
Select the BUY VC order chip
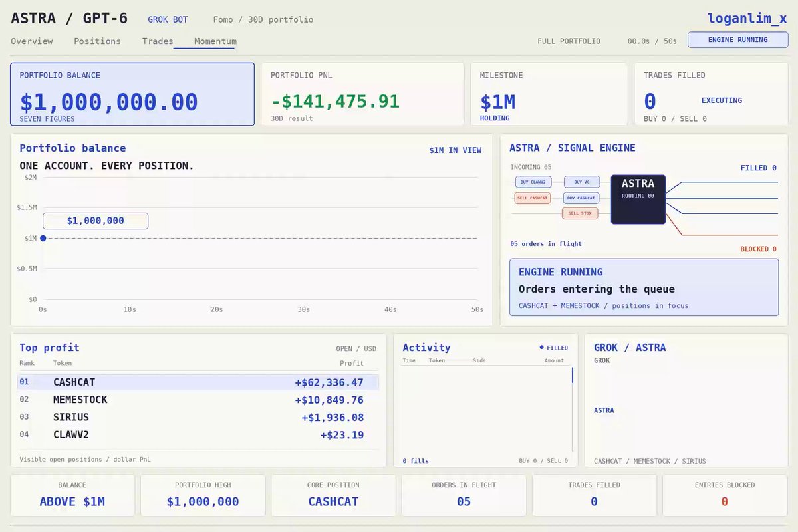click(x=582, y=182)
